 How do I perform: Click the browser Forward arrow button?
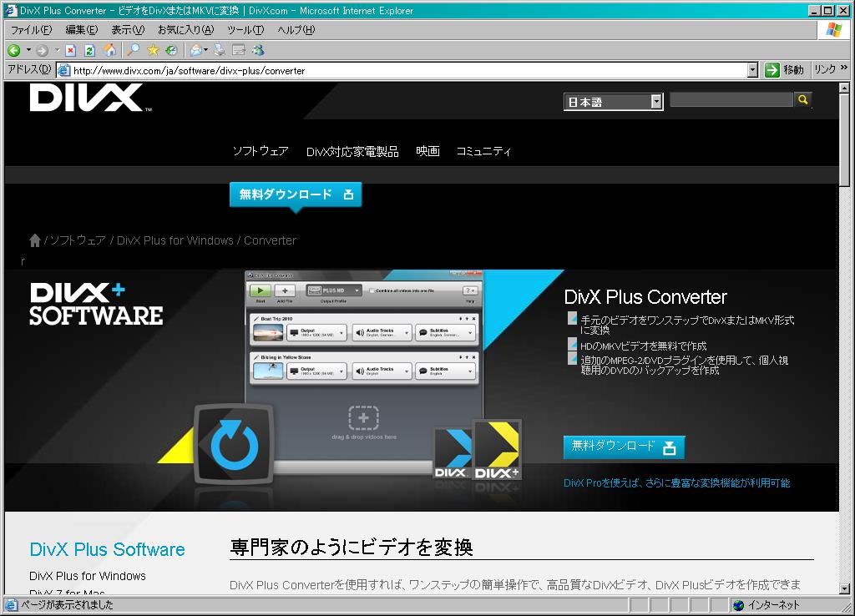coord(42,51)
